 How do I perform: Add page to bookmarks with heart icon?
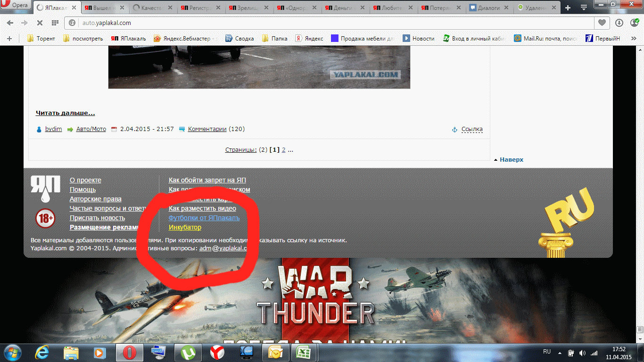602,23
